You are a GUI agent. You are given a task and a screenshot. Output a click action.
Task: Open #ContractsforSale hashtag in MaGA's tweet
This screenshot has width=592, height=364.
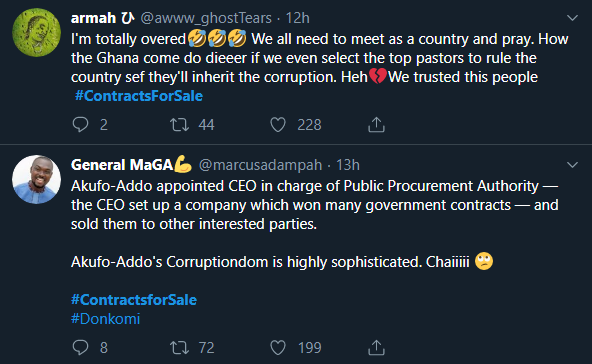click(134, 300)
